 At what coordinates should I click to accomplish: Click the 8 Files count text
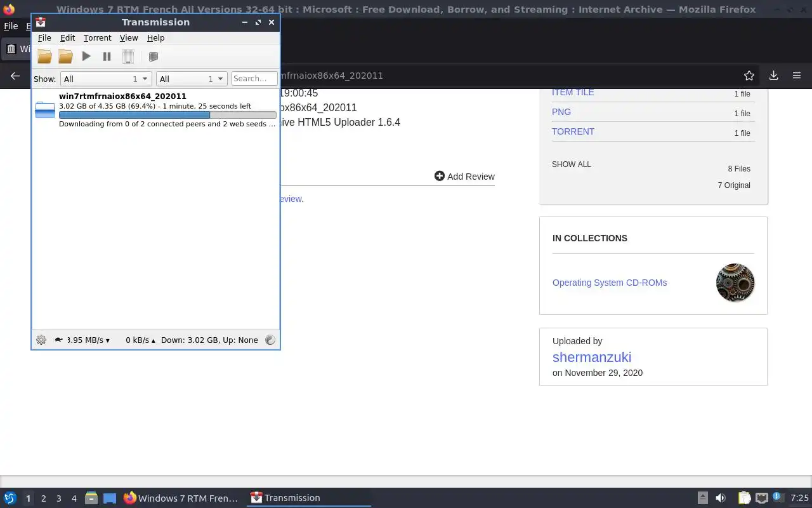[x=739, y=169]
